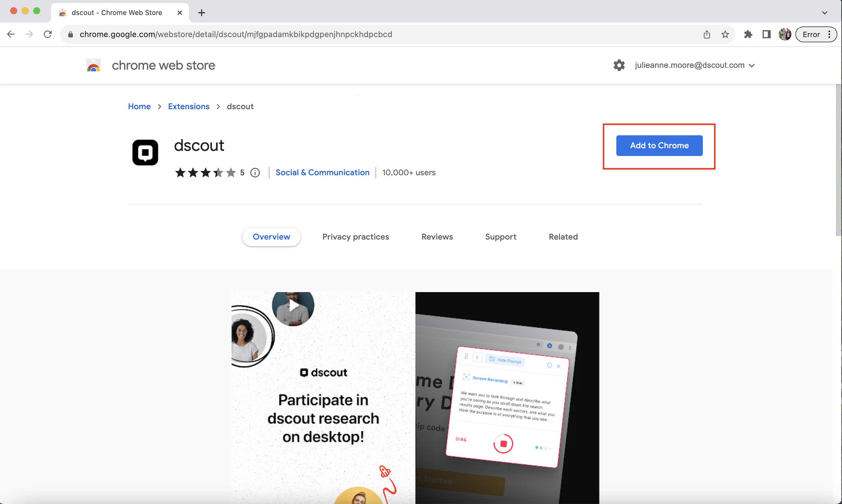Viewport: 842px width, 504px height.
Task: Click the dscout extension title
Action: click(x=199, y=145)
